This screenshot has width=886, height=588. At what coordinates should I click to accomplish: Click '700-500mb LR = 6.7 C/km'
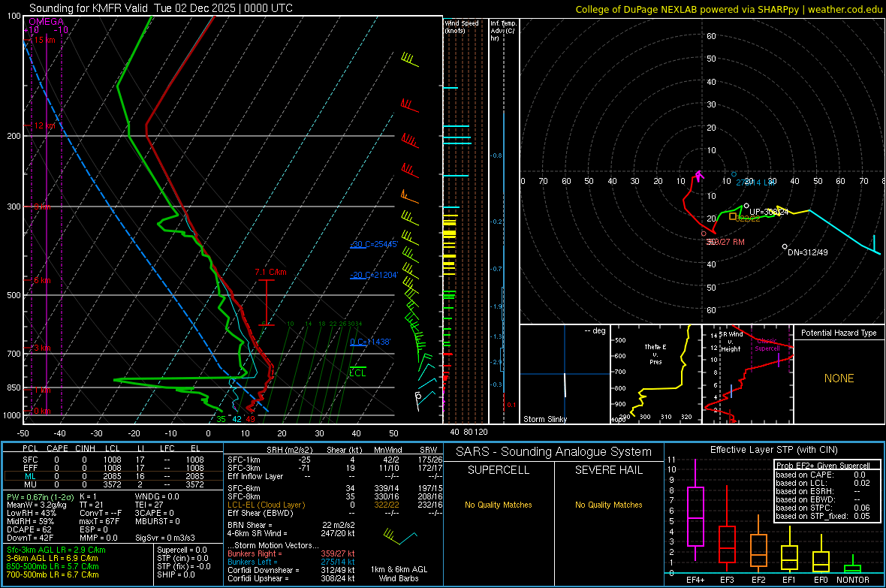tap(53, 574)
